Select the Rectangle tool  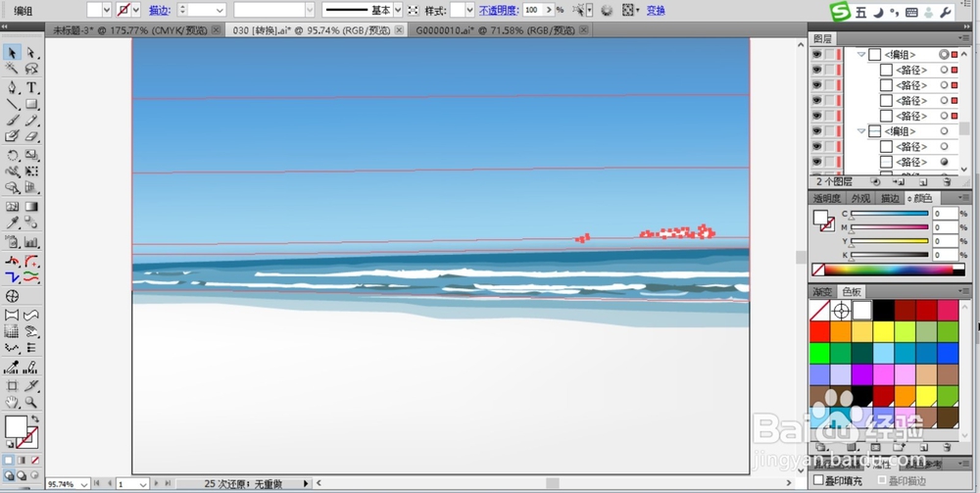point(31,104)
